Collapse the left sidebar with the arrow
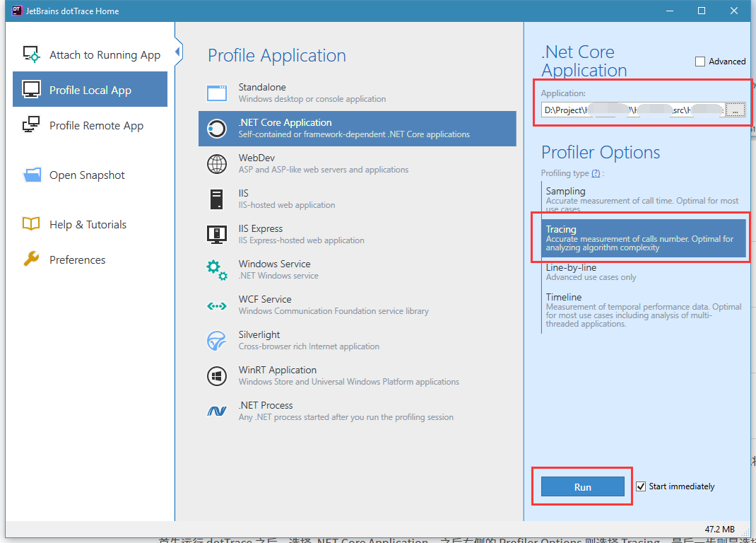The image size is (756, 543). pos(178,51)
